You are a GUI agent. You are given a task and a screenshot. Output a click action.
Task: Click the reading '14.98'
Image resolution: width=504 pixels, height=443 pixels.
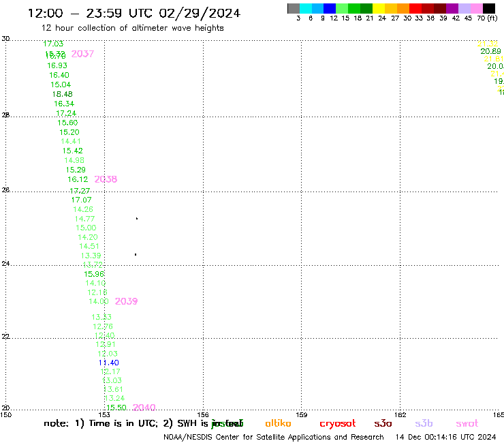point(74,161)
